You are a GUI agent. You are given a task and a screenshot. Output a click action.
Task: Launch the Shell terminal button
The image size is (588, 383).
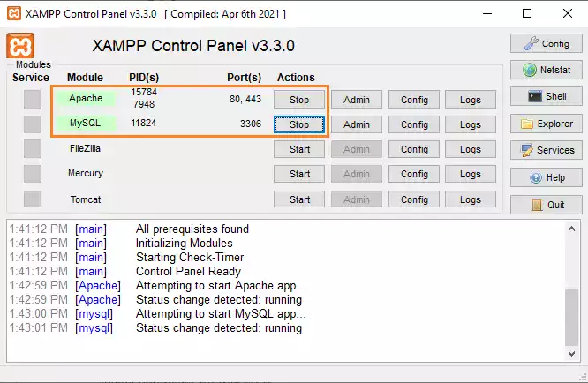[x=546, y=96]
